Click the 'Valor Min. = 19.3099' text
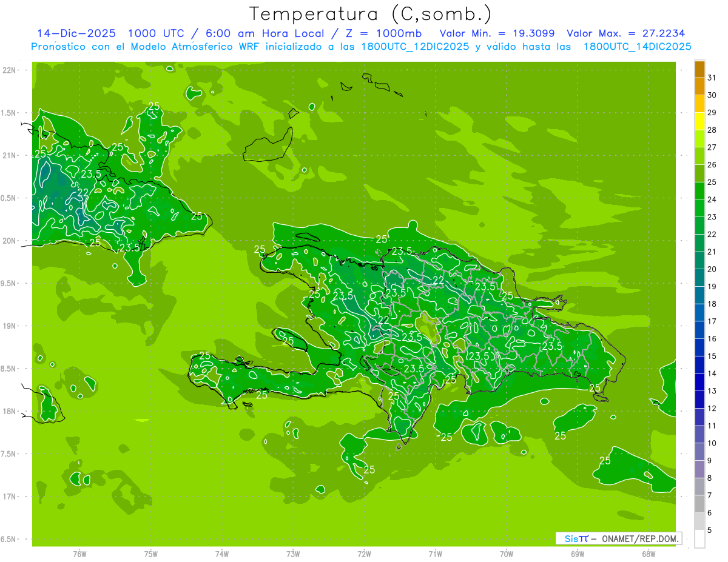Screen dimensions: 728x562 pos(497,33)
